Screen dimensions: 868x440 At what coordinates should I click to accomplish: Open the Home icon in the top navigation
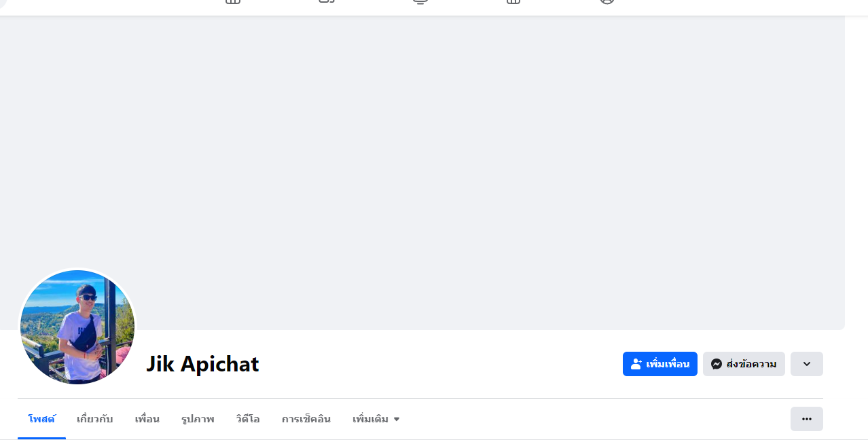click(x=233, y=2)
